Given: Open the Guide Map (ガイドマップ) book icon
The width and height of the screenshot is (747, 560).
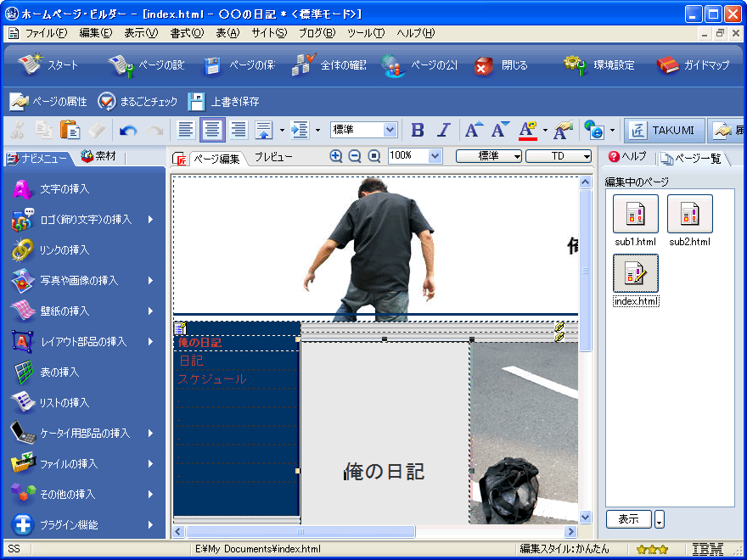Looking at the screenshot, I should [667, 65].
